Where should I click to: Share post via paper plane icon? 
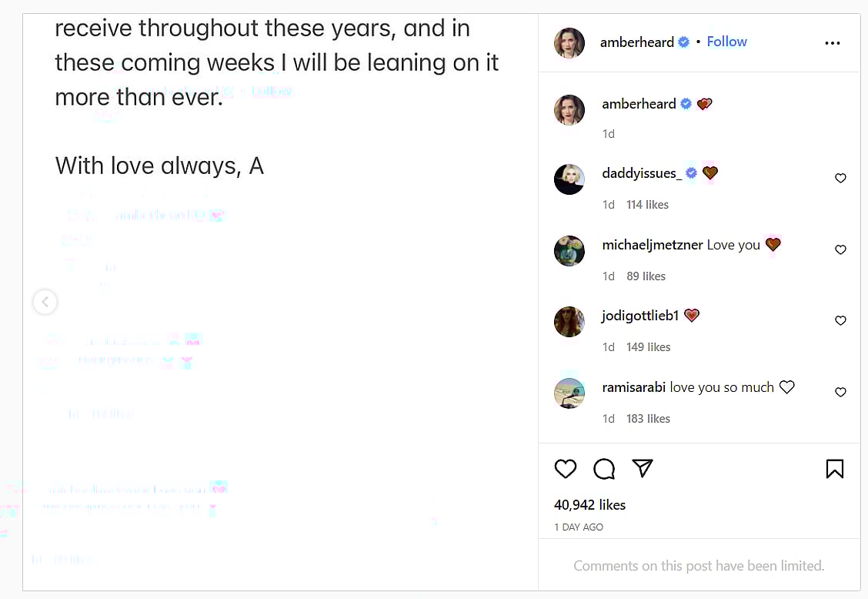click(x=643, y=468)
